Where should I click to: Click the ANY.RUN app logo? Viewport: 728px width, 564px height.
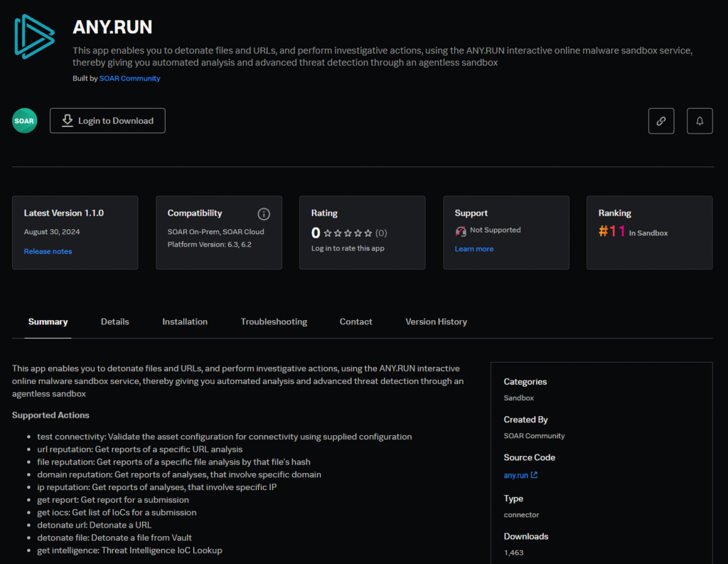34,36
